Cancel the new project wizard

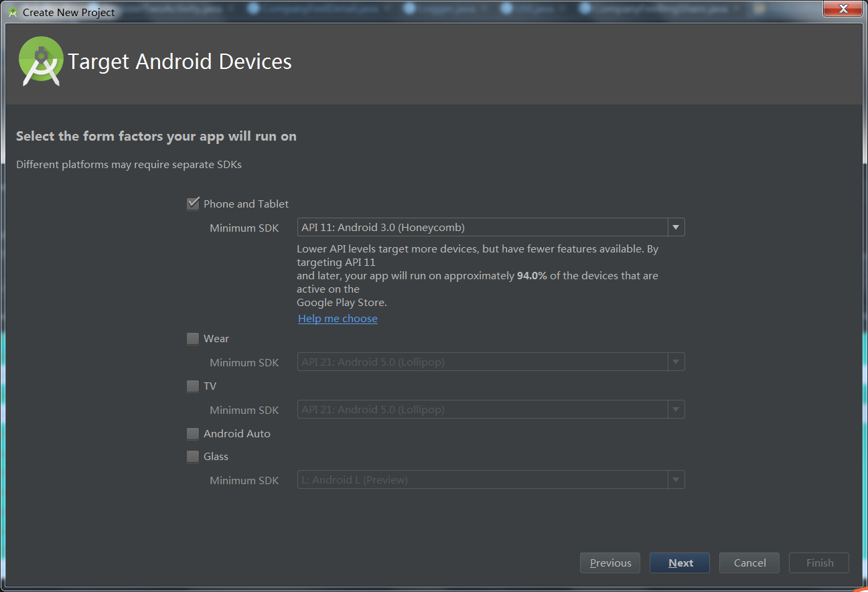[x=749, y=563]
